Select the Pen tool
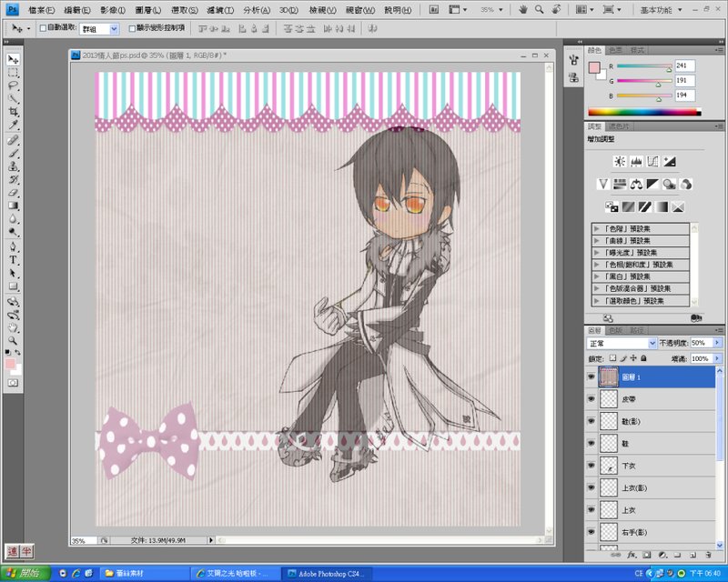 [13, 247]
